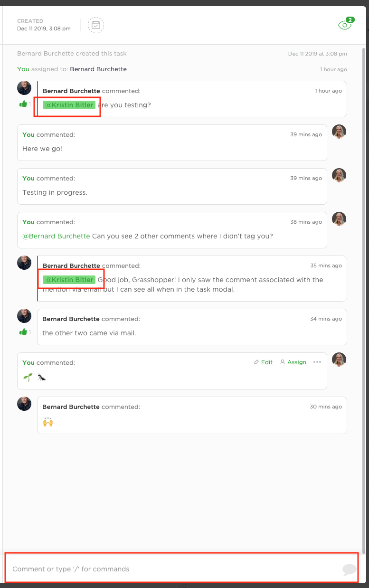369x588 pixels.
Task: Click the "Dec 11 2019, 3:08 pm" created date
Action: [x=44, y=28]
